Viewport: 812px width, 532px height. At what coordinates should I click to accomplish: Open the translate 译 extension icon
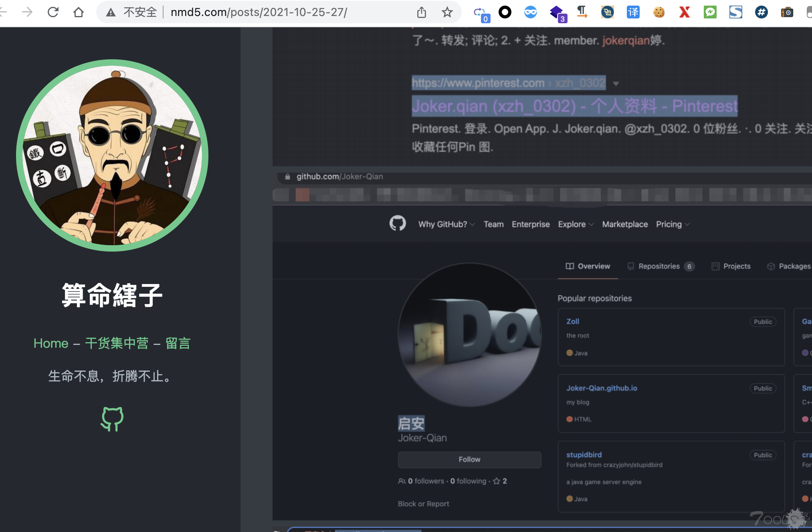(633, 12)
